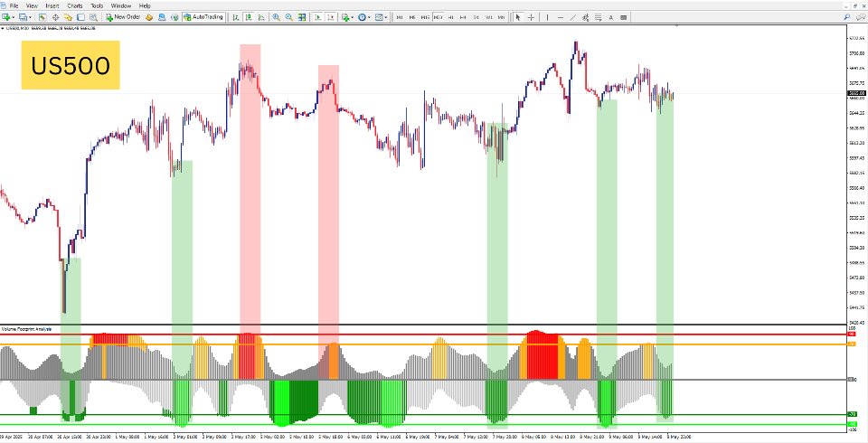Image resolution: width=868 pixels, height=443 pixels.
Task: Draw a vertical line tool
Action: tap(547, 17)
